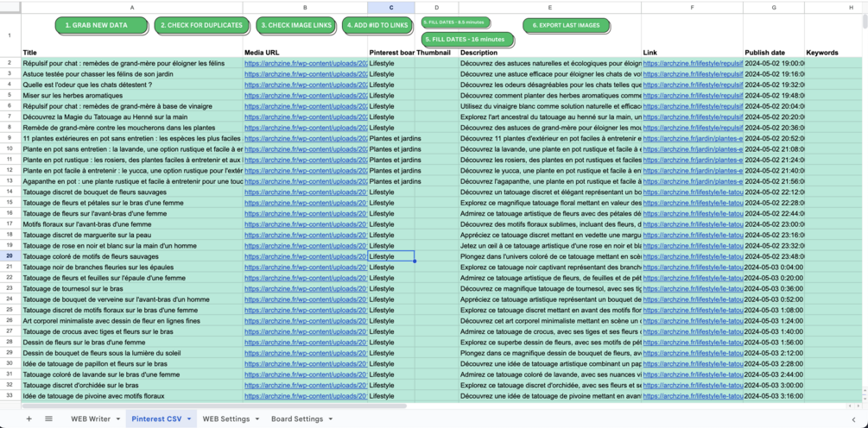
Task: Select publish date '2024-05-02 19:00' cell in row 2
Action: coord(773,64)
